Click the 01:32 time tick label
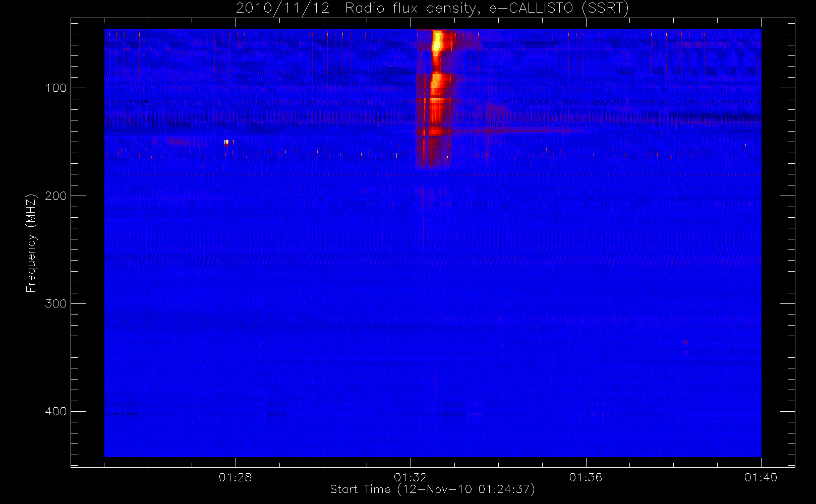The width and height of the screenshot is (816, 504). coord(411,477)
